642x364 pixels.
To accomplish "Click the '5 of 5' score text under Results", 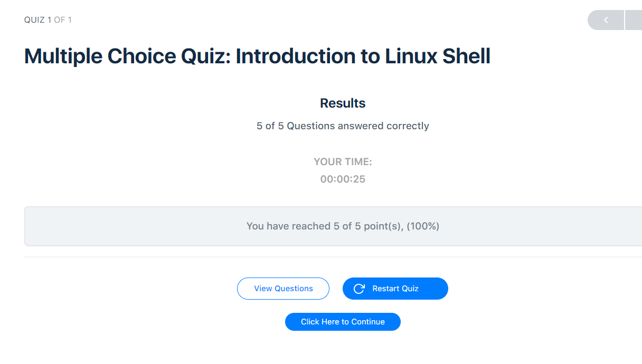I will point(270,126).
